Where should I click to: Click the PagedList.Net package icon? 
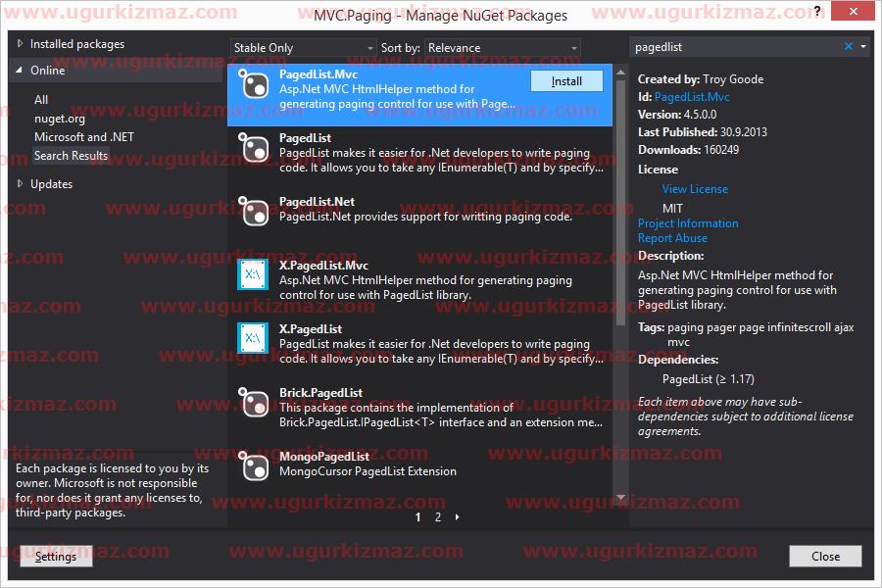253,212
